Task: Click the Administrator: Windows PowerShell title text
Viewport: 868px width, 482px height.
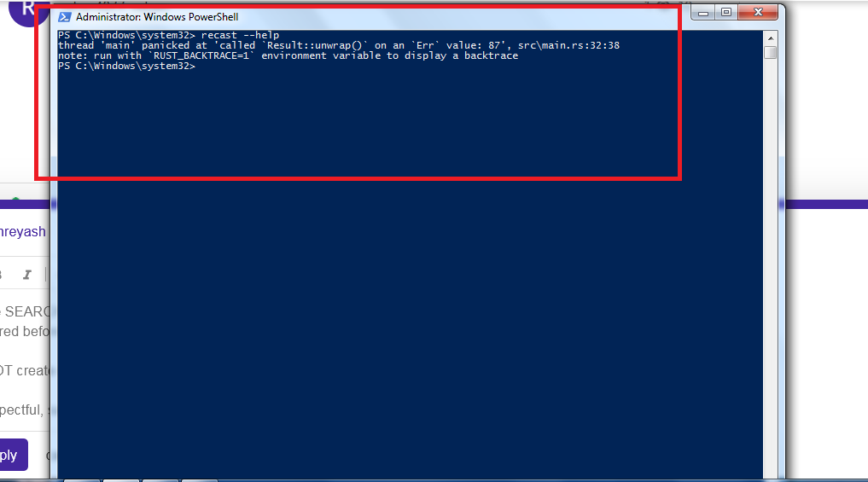Action: coord(157,17)
